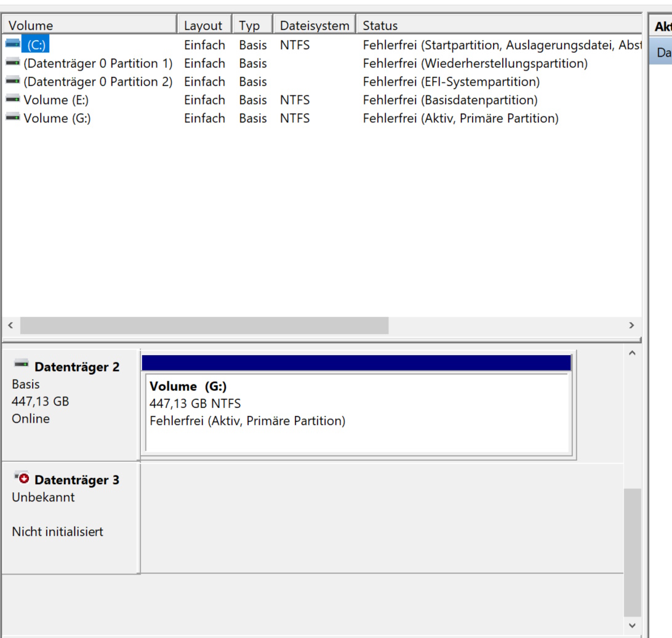Click the horizontal scrollbar thumb in volume list

point(204,325)
